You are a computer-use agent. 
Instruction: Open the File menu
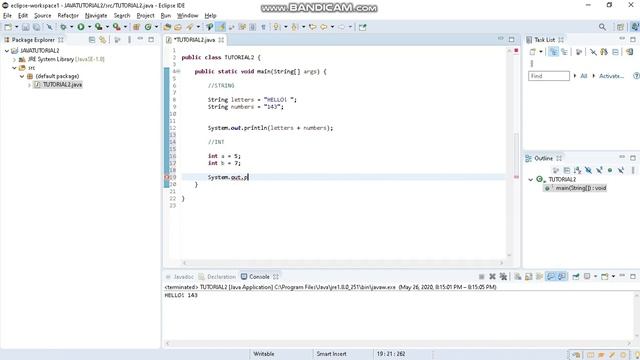[x=7, y=16]
